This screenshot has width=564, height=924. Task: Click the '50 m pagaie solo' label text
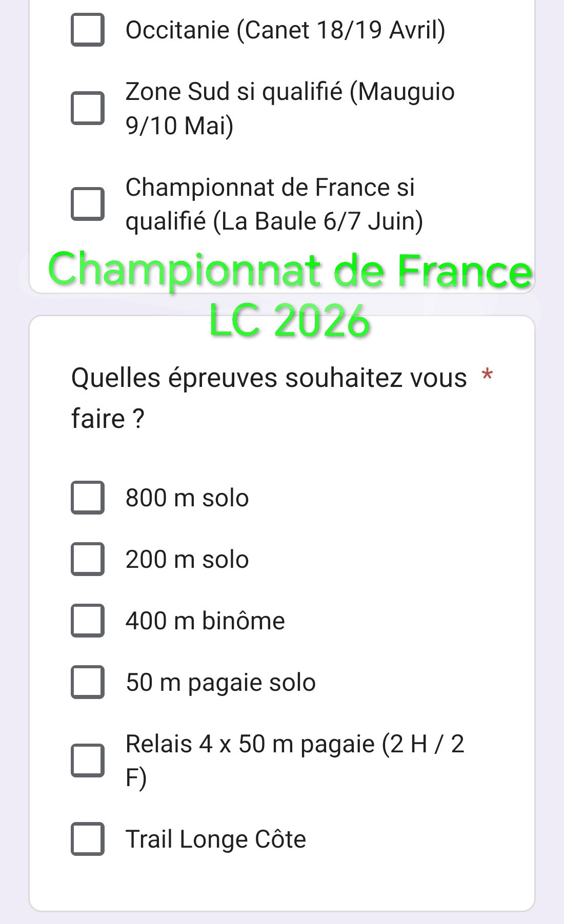(x=220, y=682)
